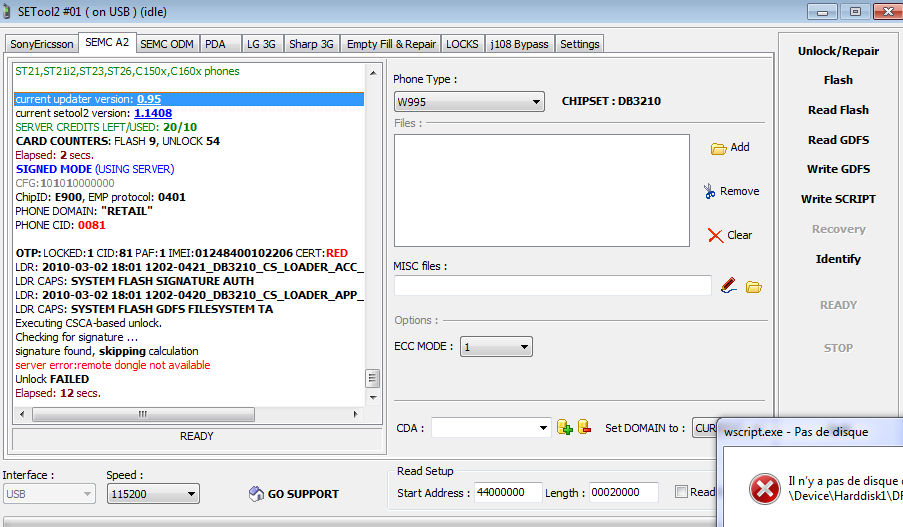
Task: Click the 'PHONE CID: 0081' log line
Action: (x=60, y=225)
